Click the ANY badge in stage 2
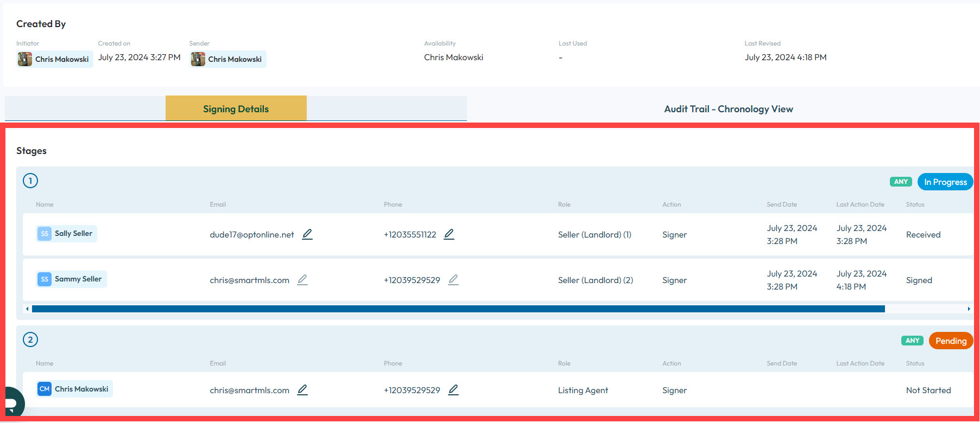Screen dimensions: 980x423 [x=912, y=341]
